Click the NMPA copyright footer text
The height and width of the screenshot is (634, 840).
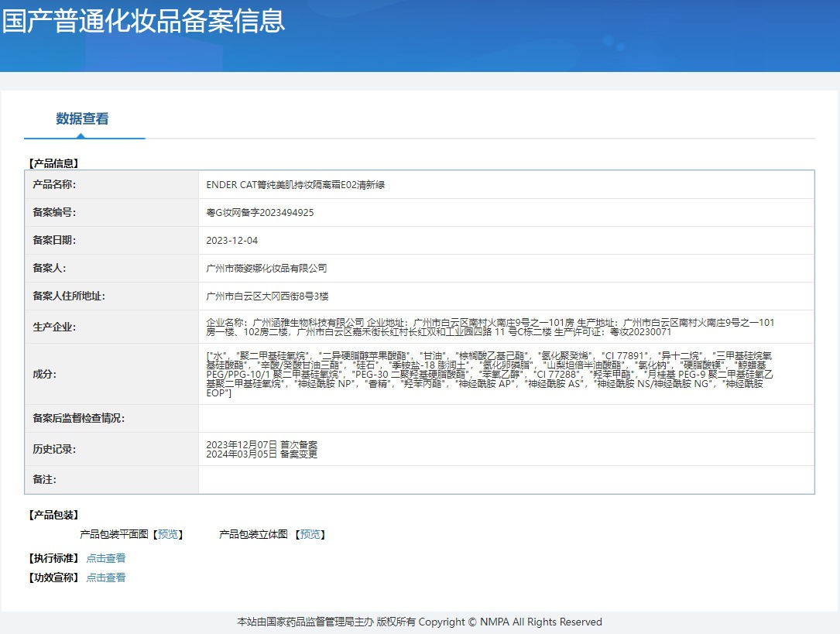(420, 622)
